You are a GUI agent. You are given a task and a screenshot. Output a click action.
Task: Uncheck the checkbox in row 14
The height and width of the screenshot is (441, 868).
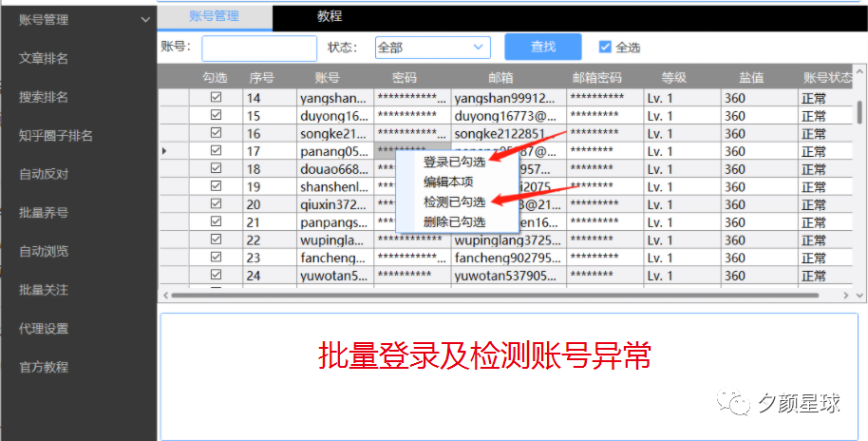217,98
